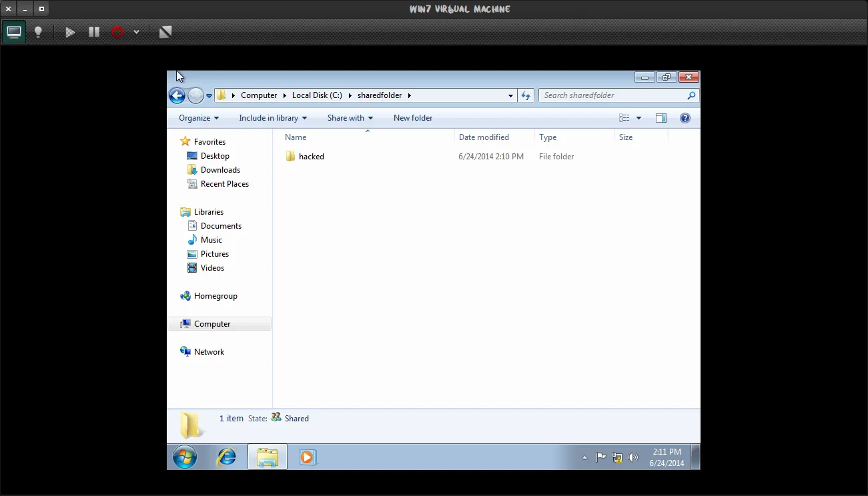Open Downloads in Favorites
868x496 pixels.
coord(220,170)
